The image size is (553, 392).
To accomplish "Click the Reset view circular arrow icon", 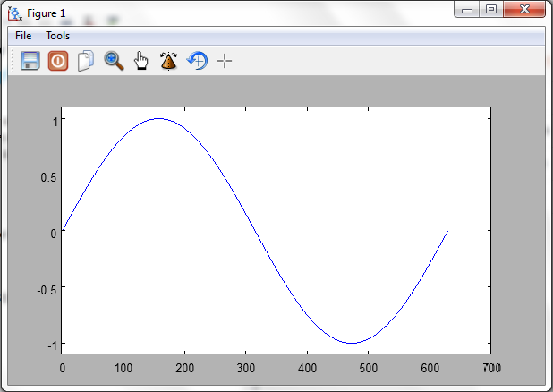I will click(197, 61).
